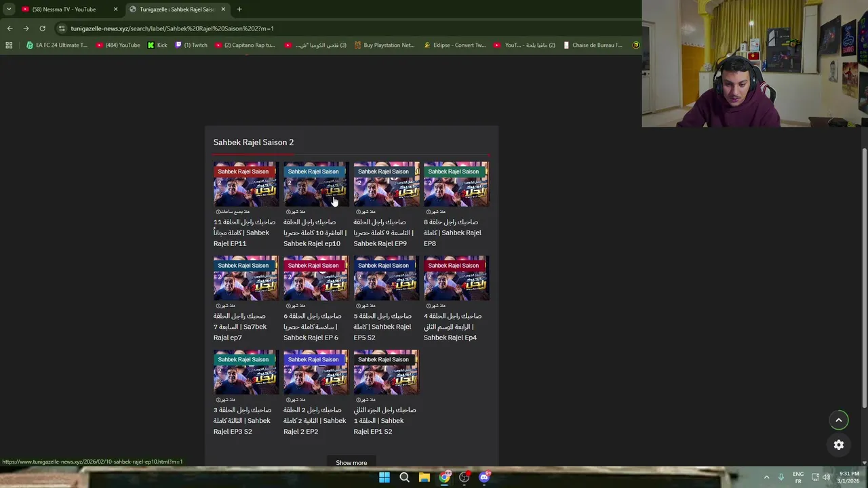Click the Sahbek Rajel EP3 S2 title link
Screen dimensions: 868x488
point(243,421)
